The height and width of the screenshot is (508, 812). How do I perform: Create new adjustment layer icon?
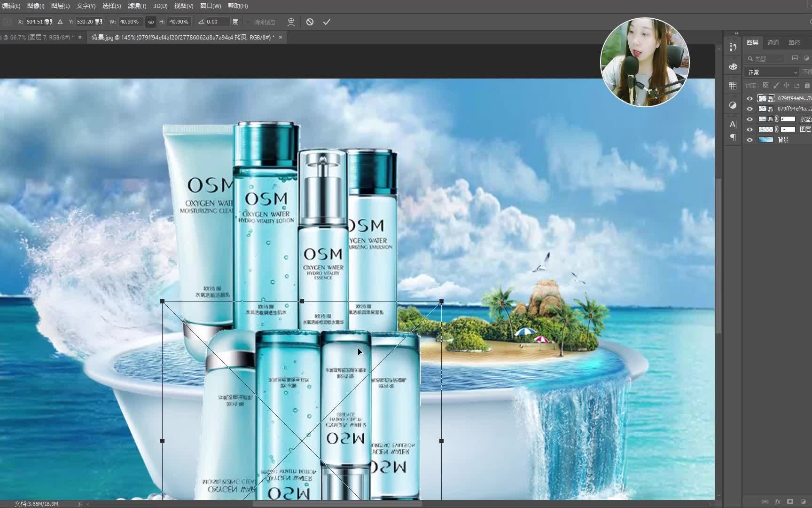803,502
